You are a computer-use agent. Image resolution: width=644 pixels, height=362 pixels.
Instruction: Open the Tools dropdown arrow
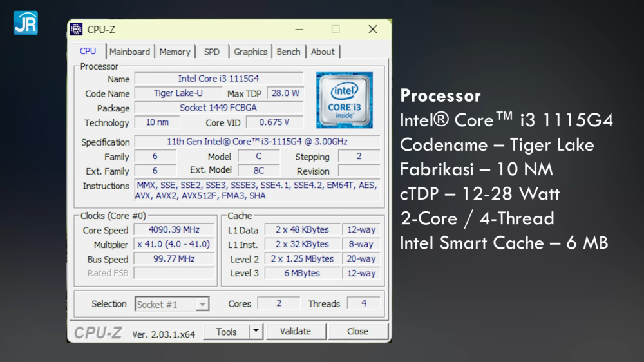[256, 331]
